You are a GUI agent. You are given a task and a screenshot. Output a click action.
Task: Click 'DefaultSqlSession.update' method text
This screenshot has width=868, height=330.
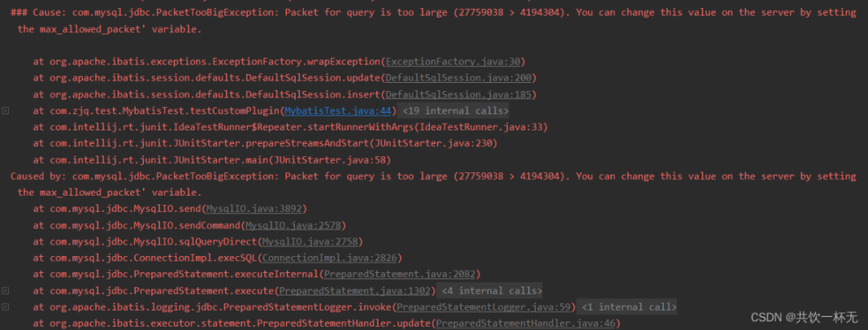click(x=313, y=77)
